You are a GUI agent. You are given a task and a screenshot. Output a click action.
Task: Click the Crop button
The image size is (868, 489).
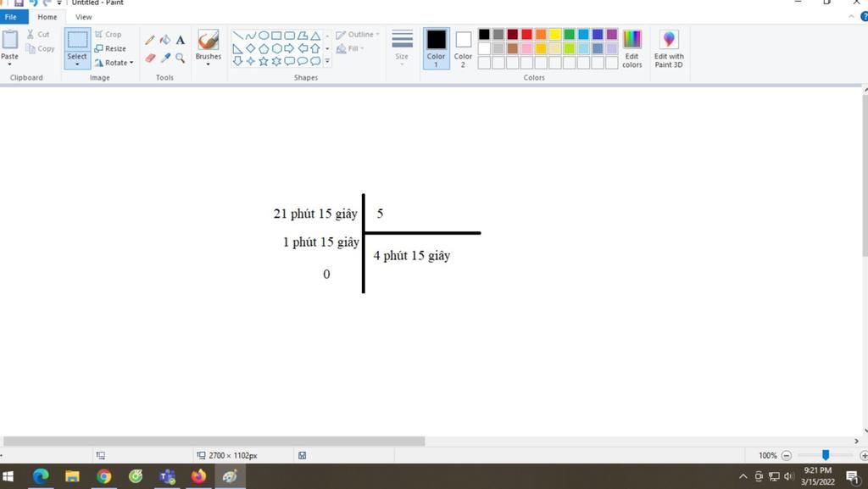pos(108,34)
